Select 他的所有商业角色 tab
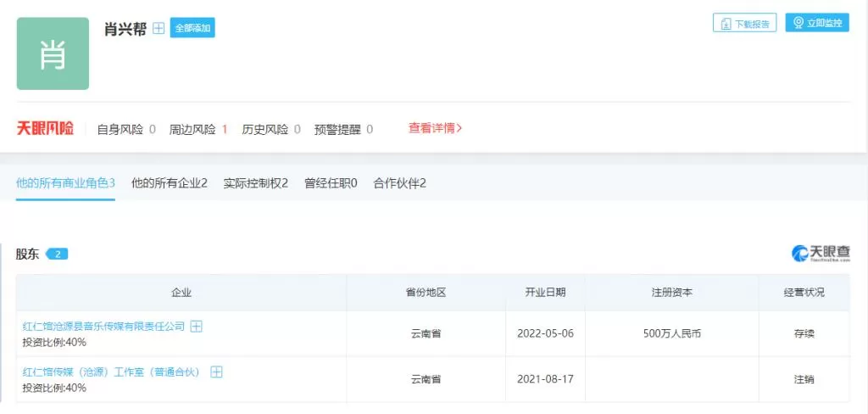Viewport: 868px width, 414px height. [x=65, y=183]
